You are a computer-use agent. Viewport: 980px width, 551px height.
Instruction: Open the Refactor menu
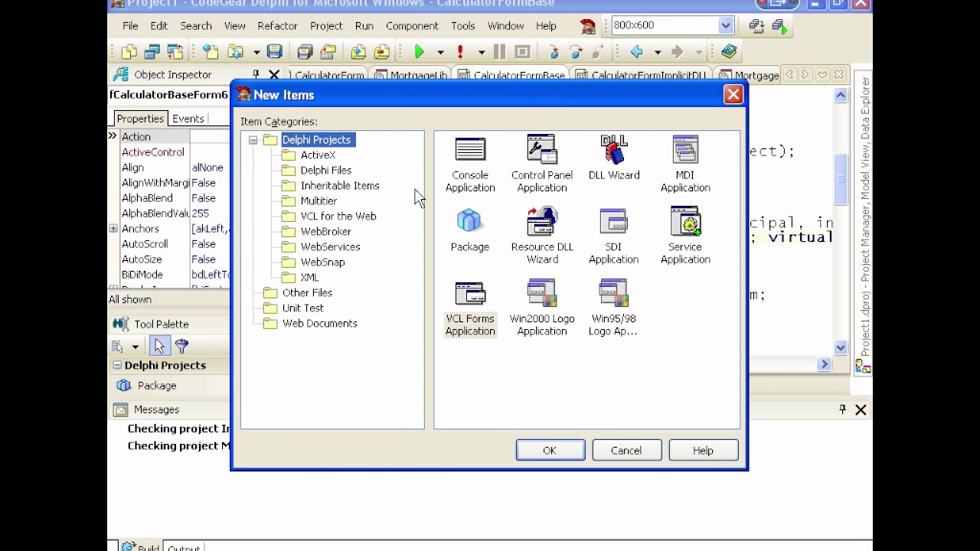[x=277, y=25]
